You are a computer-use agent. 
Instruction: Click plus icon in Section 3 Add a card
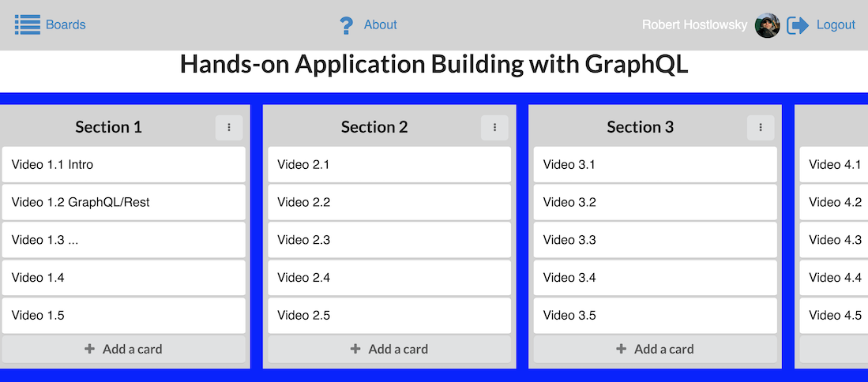[x=621, y=349]
